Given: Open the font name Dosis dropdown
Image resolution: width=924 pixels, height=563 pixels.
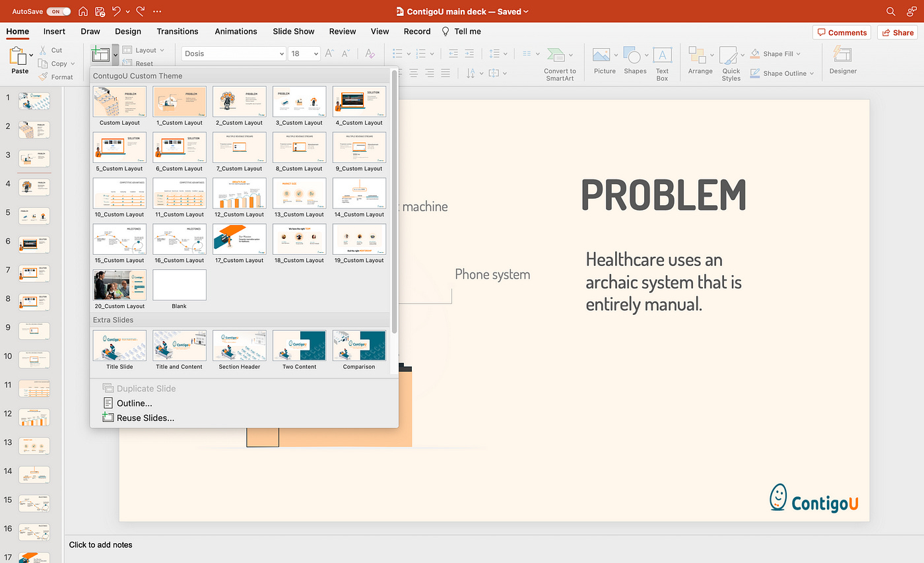Looking at the screenshot, I should point(282,54).
